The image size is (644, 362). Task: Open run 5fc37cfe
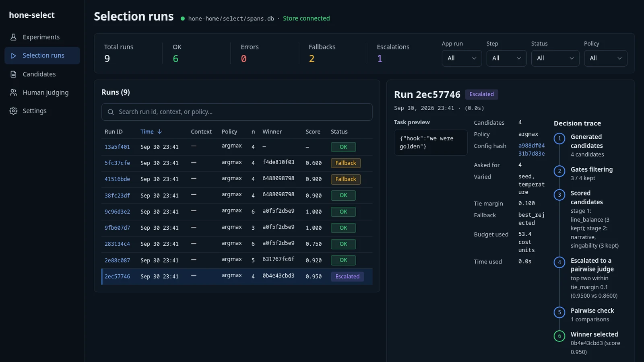point(117,163)
